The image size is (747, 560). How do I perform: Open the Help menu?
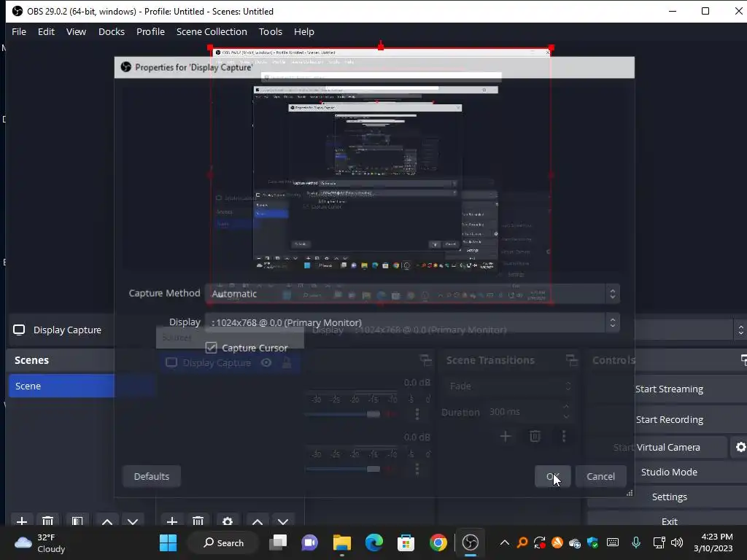click(304, 31)
